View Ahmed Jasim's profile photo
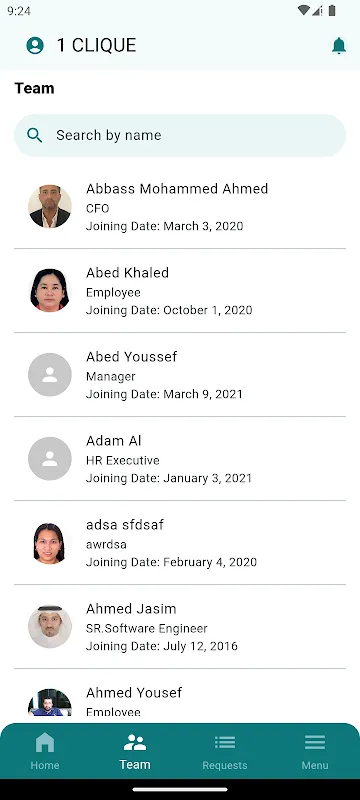Viewport: 360px width, 800px height. click(x=50, y=627)
